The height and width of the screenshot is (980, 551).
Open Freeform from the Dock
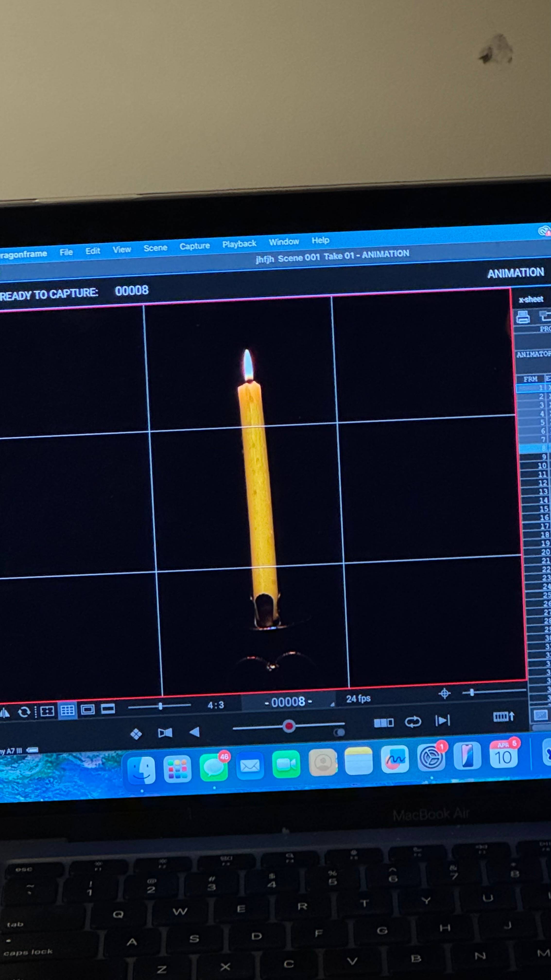tap(395, 759)
